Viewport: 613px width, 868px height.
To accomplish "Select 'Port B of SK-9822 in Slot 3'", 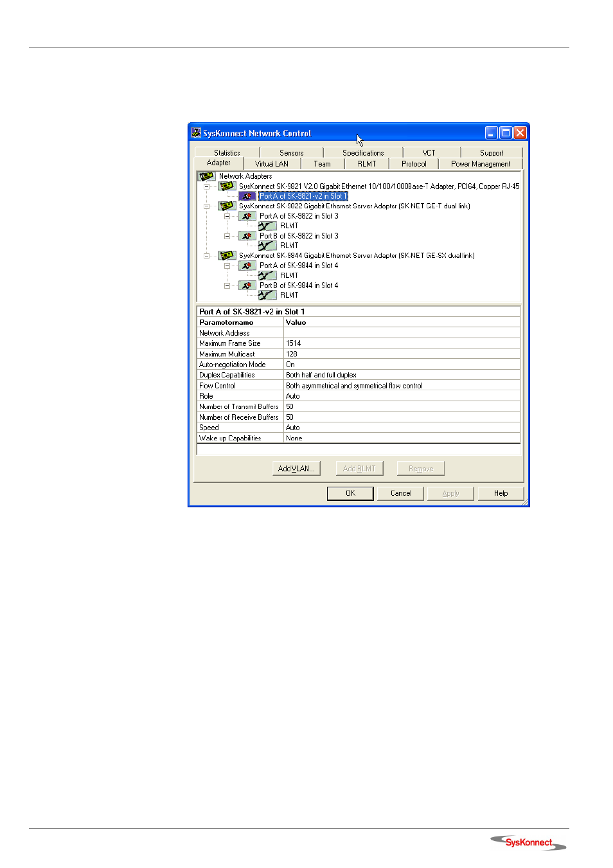I will tap(299, 236).
